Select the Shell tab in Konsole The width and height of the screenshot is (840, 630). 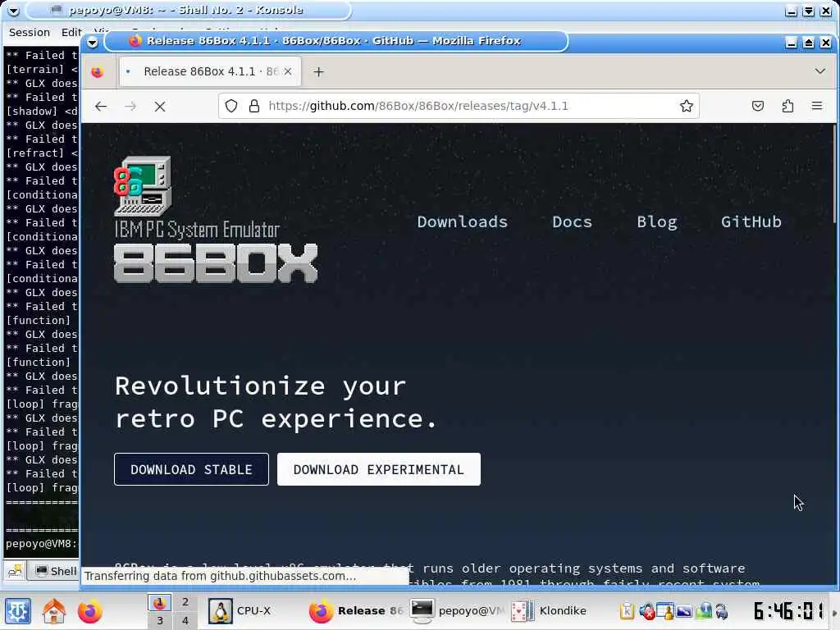55,571
